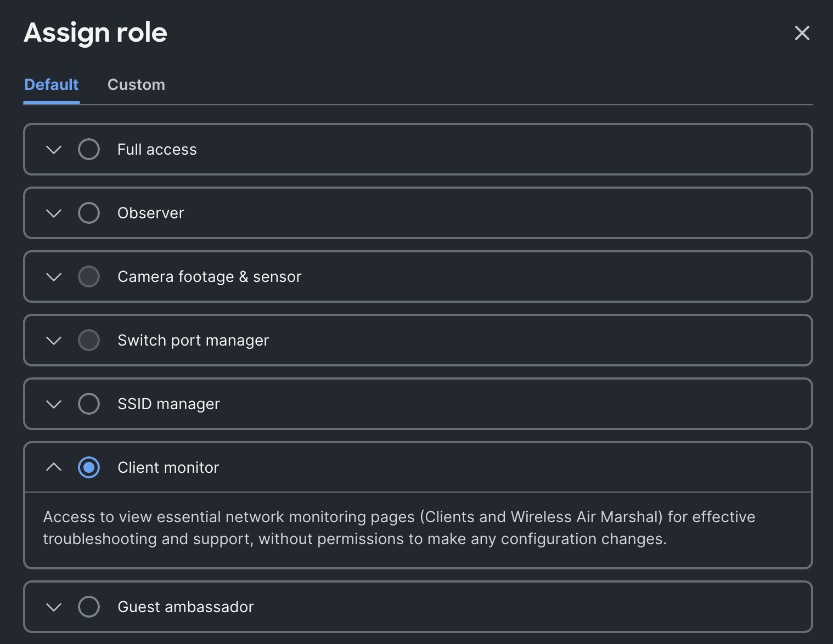Click the Assign role heading
This screenshot has width=833, height=644.
coord(95,32)
